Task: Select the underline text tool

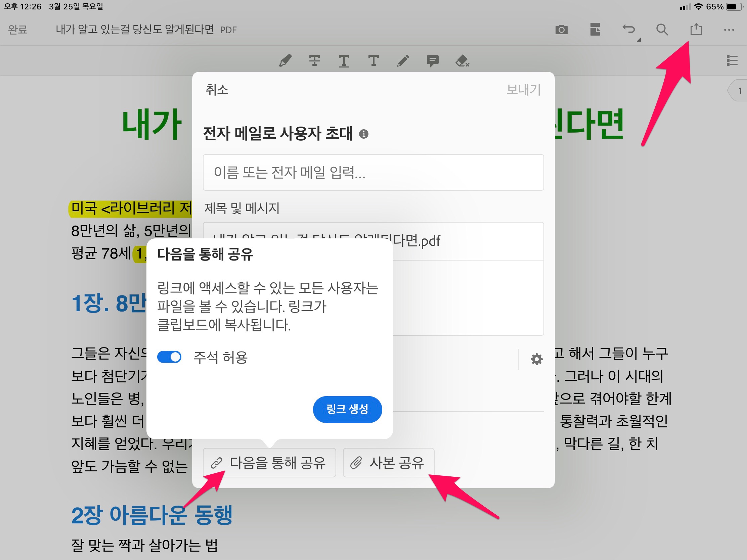Action: (344, 61)
